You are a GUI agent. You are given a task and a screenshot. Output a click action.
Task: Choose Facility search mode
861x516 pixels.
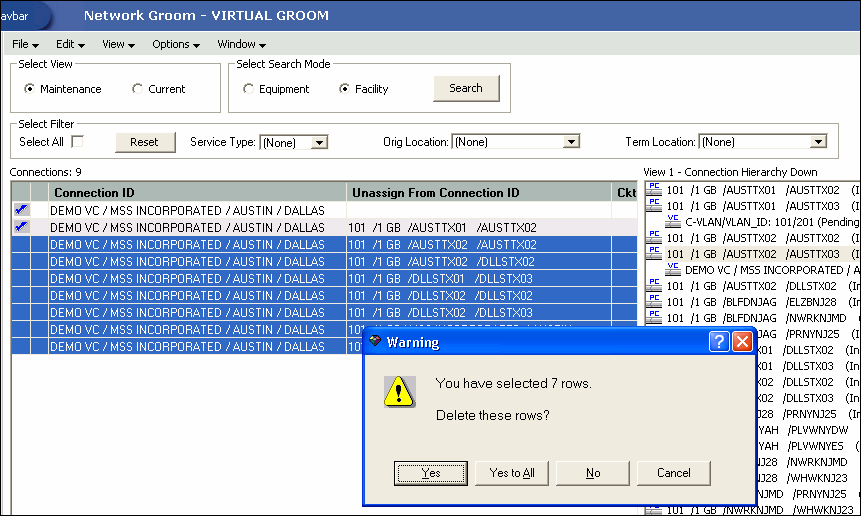tap(344, 88)
